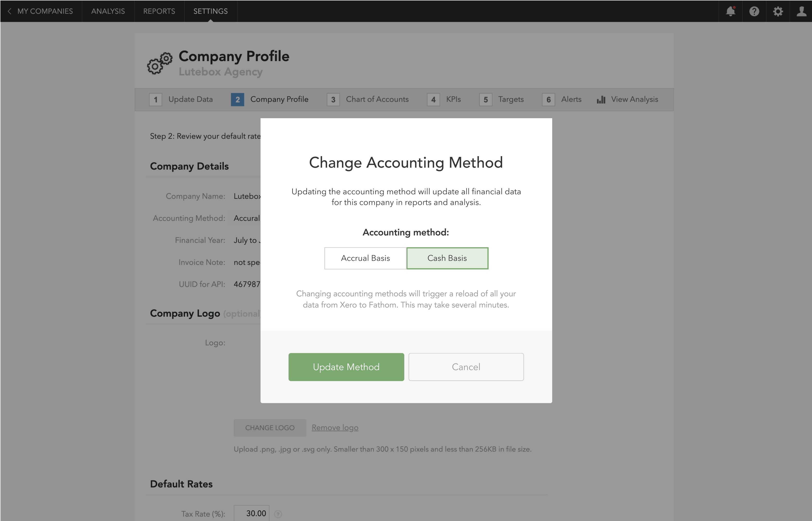Click the Invoice Note label
Viewport: 812px width, 521px height.
pos(202,262)
